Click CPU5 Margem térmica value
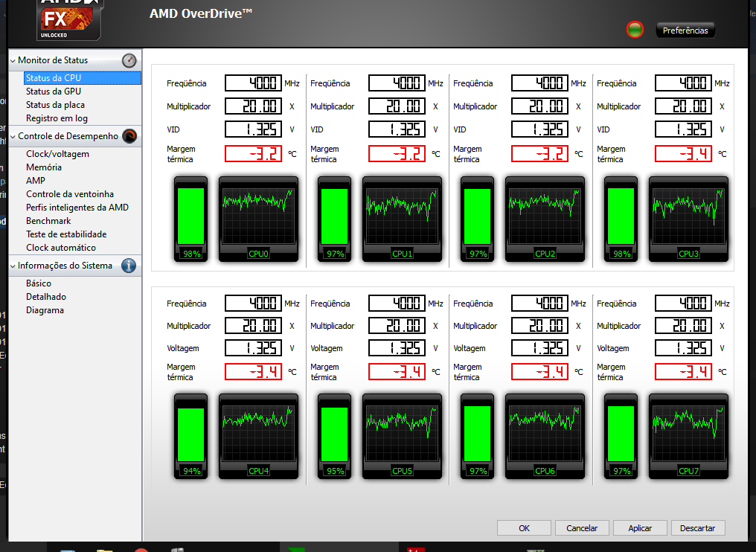The image size is (756, 552). coord(397,372)
